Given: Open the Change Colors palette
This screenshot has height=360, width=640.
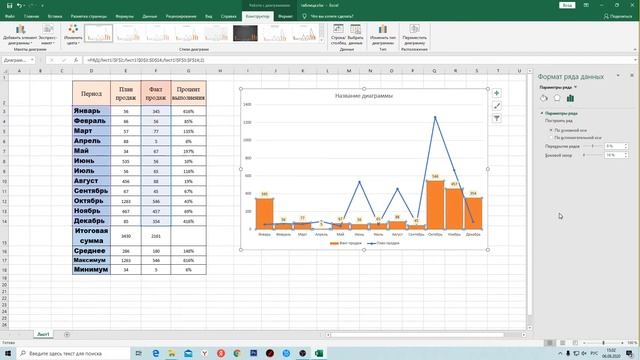Looking at the screenshot, I should point(73,35).
